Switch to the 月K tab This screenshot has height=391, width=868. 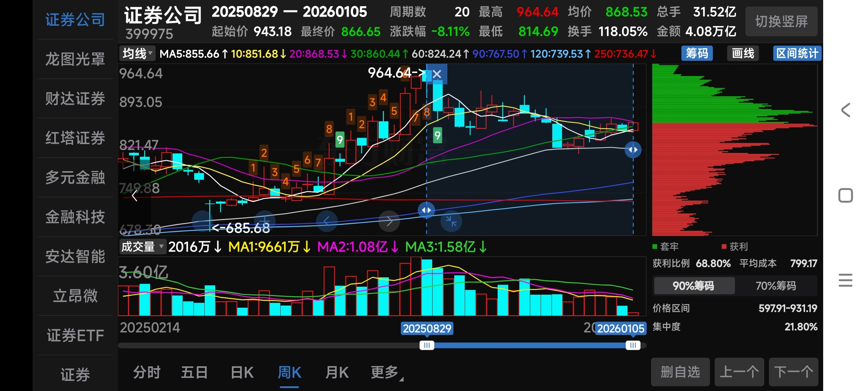tap(337, 373)
